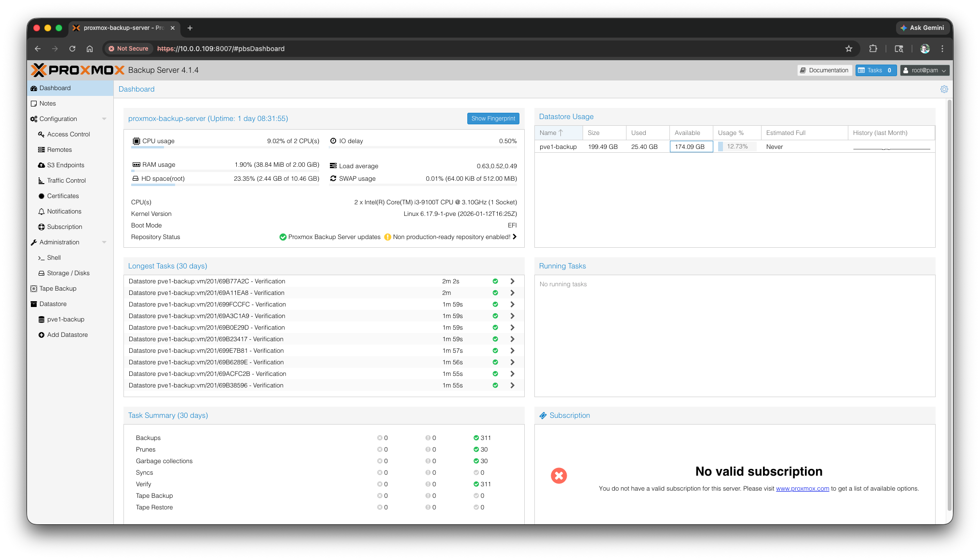Viewport: 980px width, 560px height.
Task: Open Tape Backup in sidebar
Action: click(x=57, y=289)
